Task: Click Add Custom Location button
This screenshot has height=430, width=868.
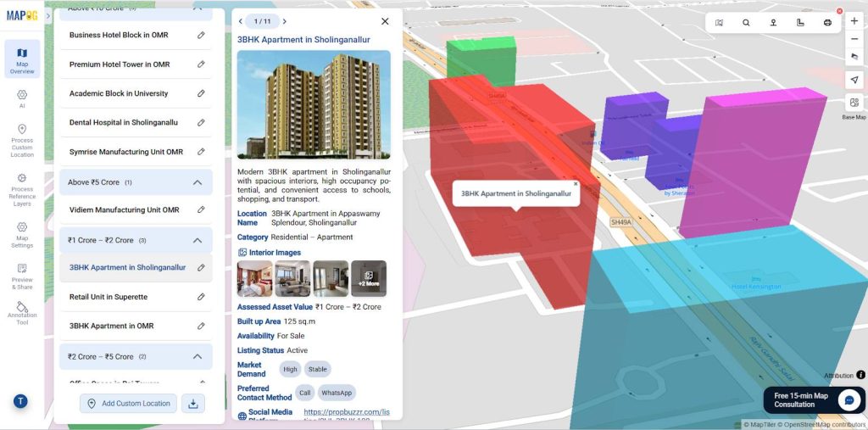Action: click(x=129, y=404)
